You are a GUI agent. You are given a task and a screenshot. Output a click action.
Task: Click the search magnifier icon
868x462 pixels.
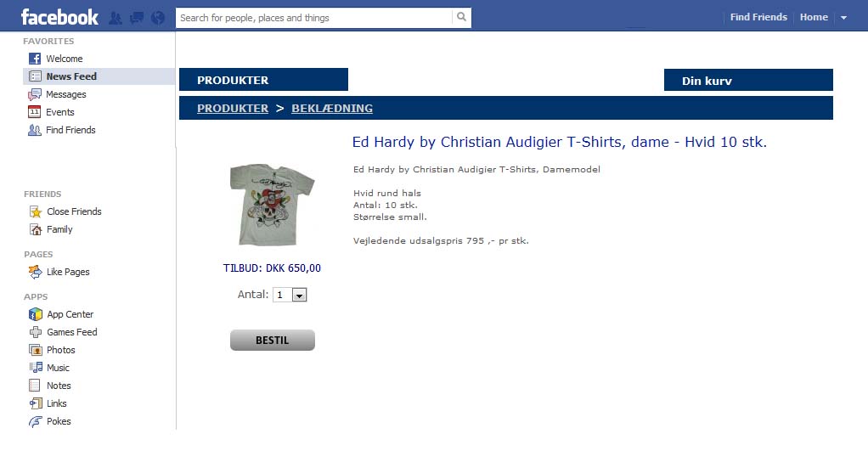coord(461,17)
